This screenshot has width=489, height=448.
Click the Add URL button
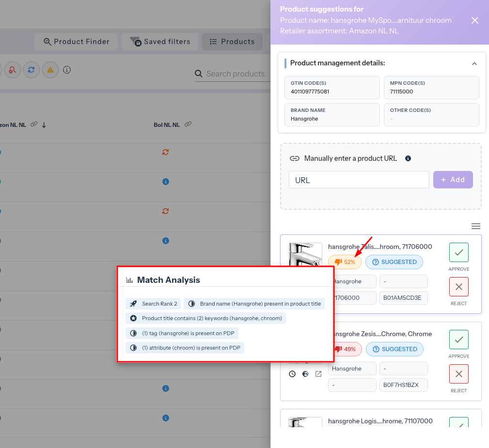[453, 180]
